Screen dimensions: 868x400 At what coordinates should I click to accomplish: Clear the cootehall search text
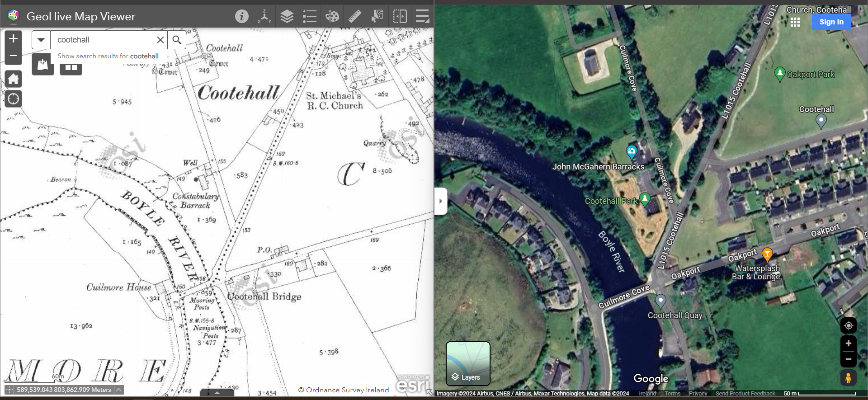pyautogui.click(x=160, y=40)
